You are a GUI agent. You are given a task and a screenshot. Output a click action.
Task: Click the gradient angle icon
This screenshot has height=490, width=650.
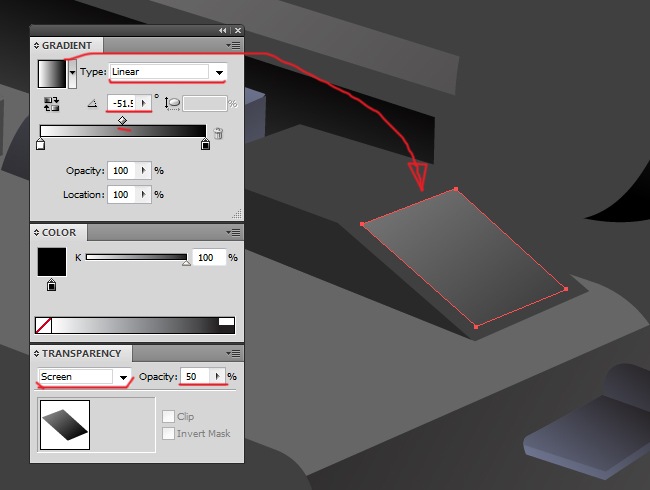click(x=92, y=103)
